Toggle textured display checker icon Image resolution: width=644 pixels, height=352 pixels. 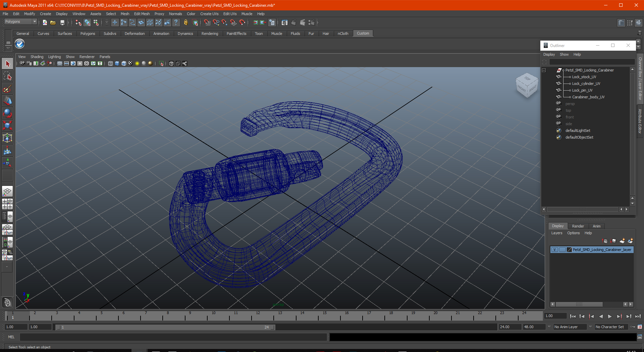[130, 63]
